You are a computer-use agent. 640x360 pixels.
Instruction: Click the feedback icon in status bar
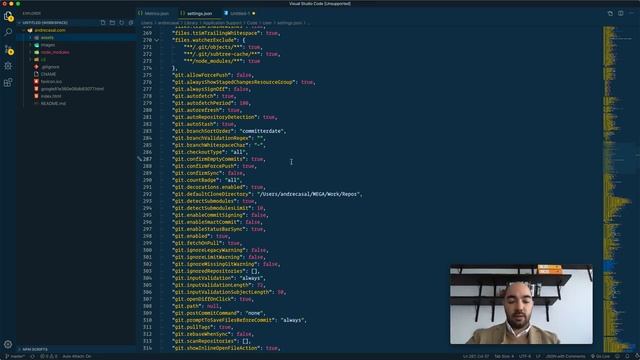click(x=617, y=356)
